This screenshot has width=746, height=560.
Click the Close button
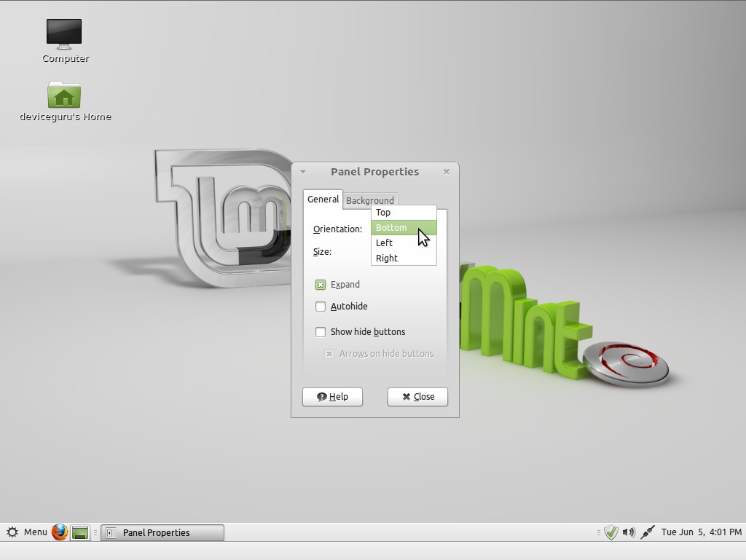(x=417, y=396)
